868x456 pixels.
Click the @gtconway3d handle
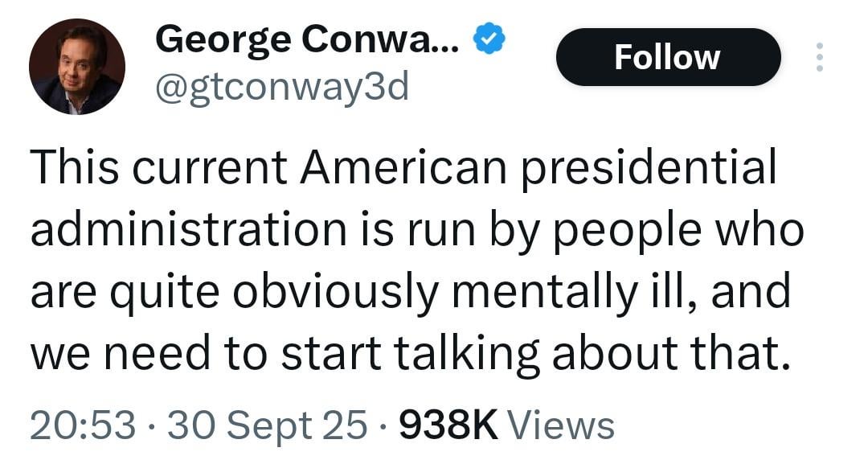(x=282, y=87)
